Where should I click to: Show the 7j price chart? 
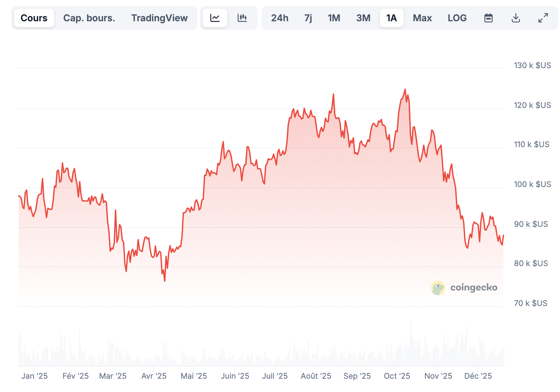(308, 18)
